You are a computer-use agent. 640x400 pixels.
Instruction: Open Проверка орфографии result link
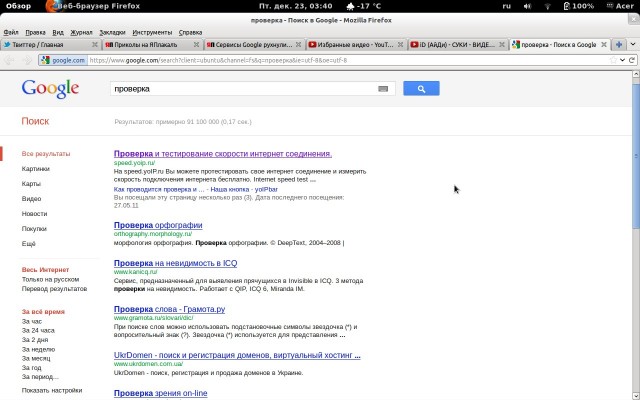pyautogui.click(x=158, y=225)
